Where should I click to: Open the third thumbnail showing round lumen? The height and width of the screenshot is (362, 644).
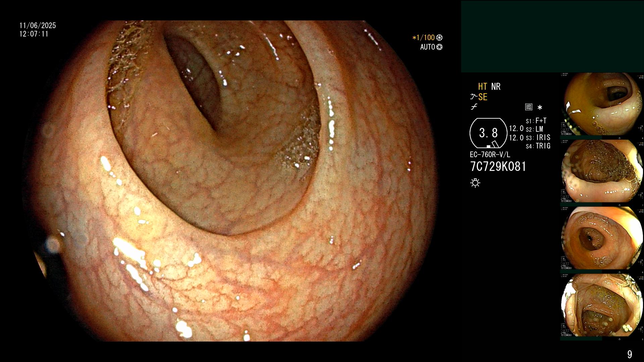[x=602, y=238]
